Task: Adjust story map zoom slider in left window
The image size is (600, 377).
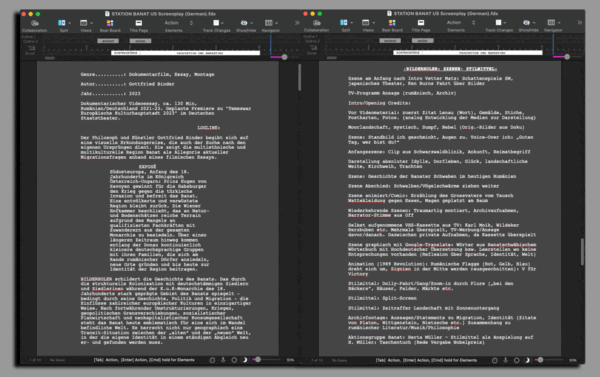Action: [x=284, y=57]
